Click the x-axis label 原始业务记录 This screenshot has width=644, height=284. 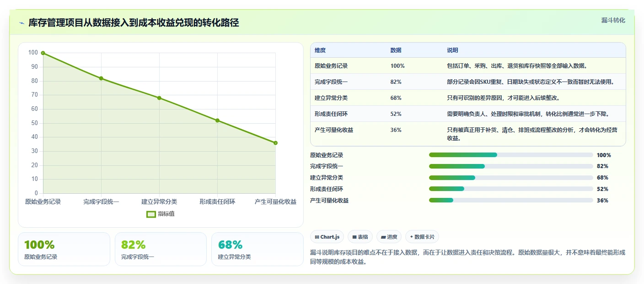pyautogui.click(x=43, y=202)
